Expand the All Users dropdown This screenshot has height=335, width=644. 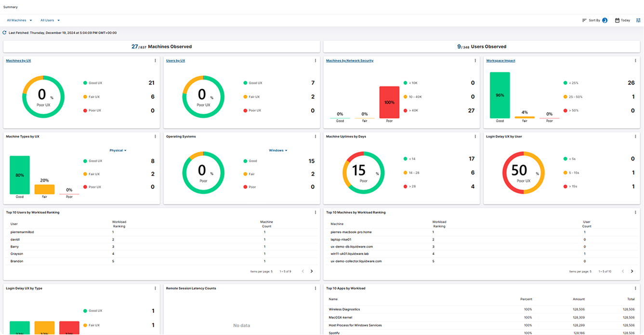click(50, 20)
